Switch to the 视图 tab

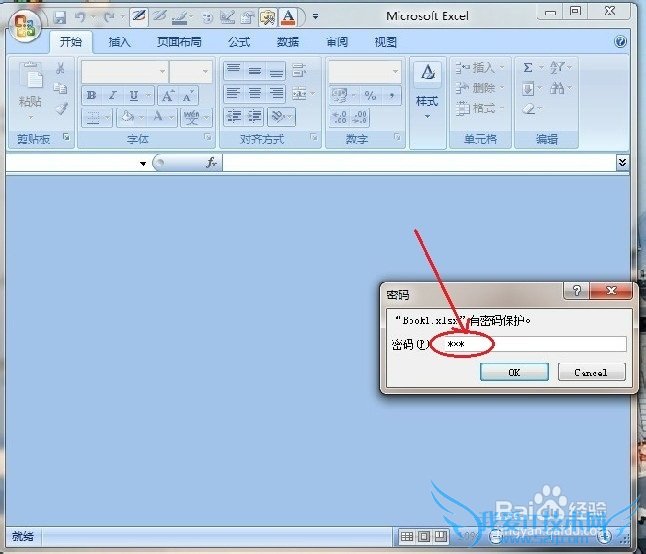[x=386, y=42]
